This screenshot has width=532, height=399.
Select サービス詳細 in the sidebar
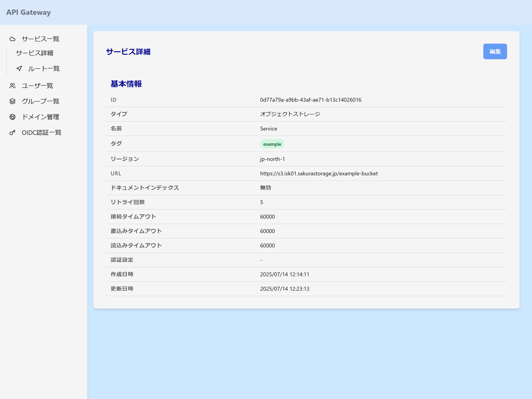pyautogui.click(x=35, y=53)
